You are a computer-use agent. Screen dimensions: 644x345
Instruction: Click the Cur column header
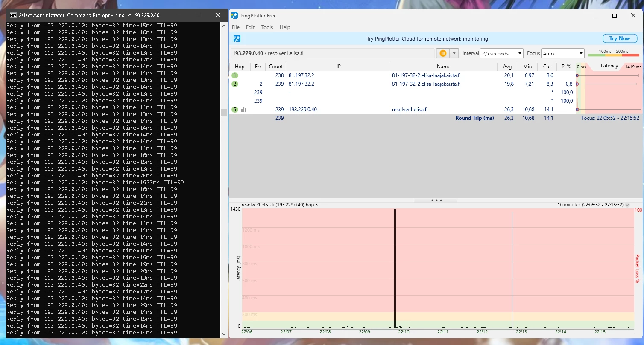pos(547,67)
